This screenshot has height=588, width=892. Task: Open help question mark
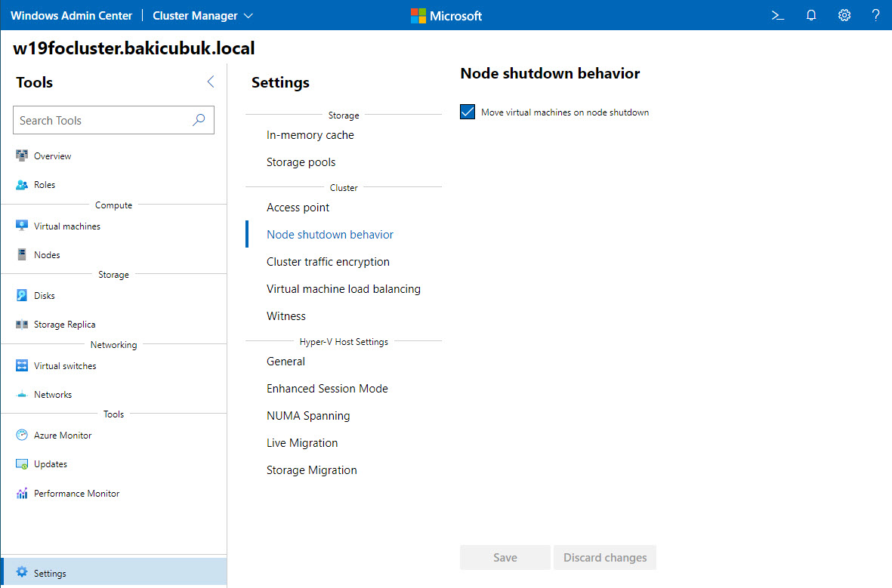[875, 15]
